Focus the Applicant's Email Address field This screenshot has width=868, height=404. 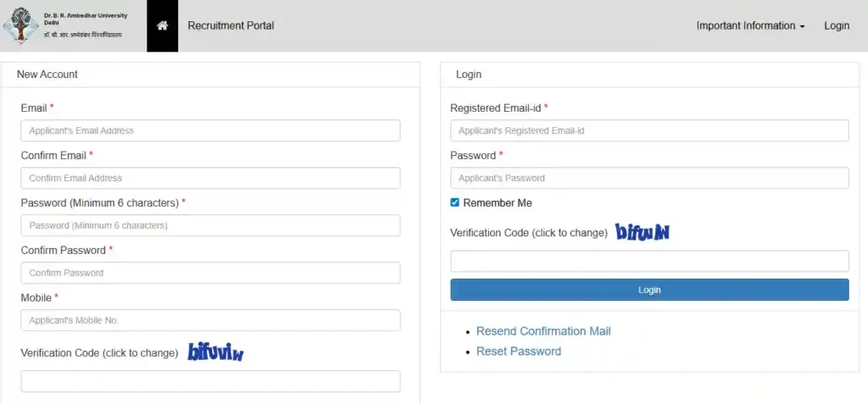(x=210, y=130)
